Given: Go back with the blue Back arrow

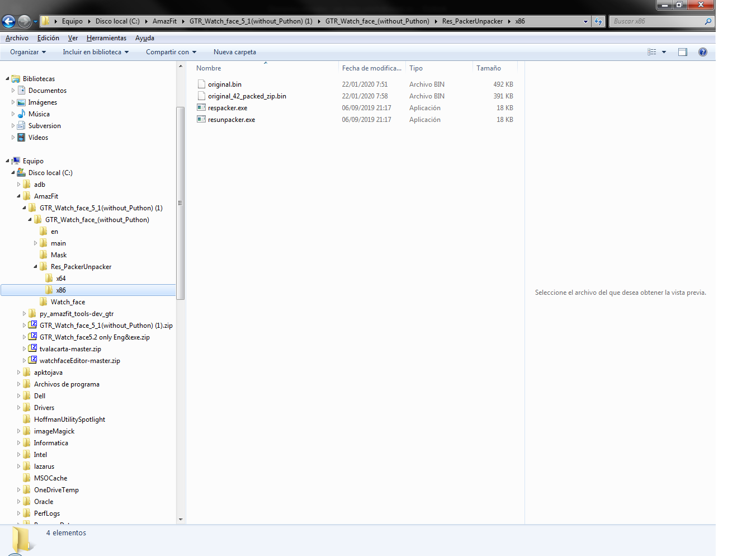Looking at the screenshot, I should click(8, 21).
